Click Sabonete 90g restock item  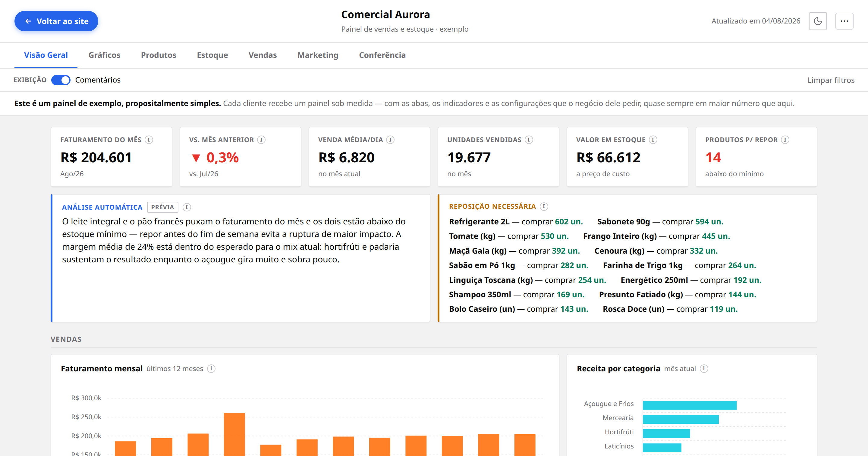(660, 222)
